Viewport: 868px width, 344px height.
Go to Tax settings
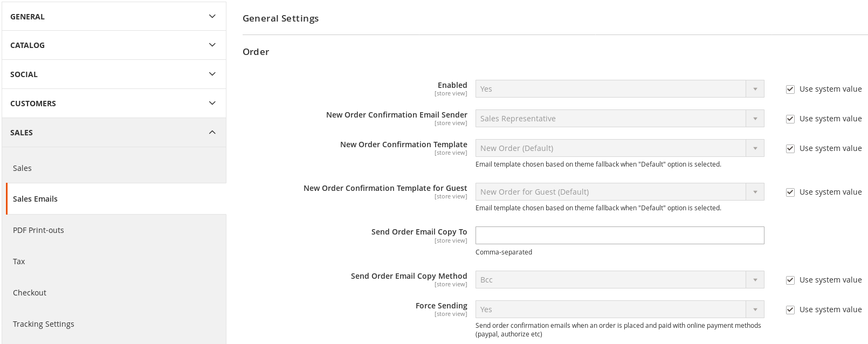pyautogui.click(x=19, y=262)
